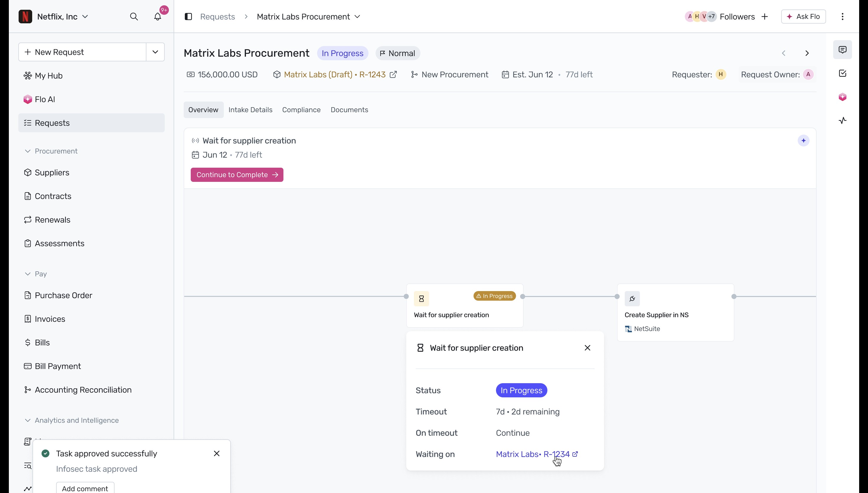Open Renewals in the sidebar
Viewport: 868px width, 493px height.
click(x=92, y=220)
